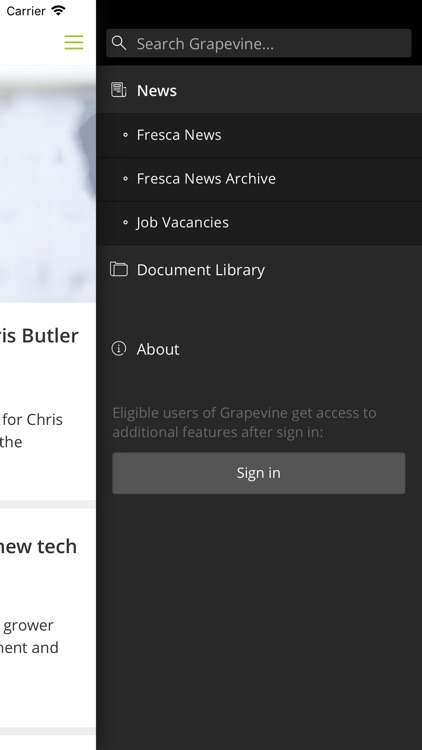The width and height of the screenshot is (422, 750).
Task: Tap the bullet beside Fresca News
Action: point(125,135)
